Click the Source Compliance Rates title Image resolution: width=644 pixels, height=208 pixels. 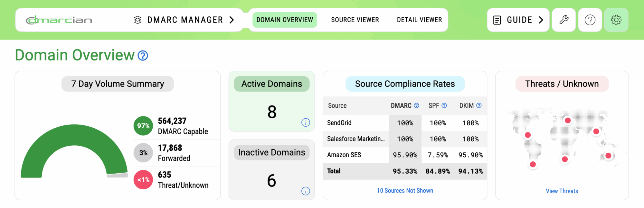(x=405, y=84)
